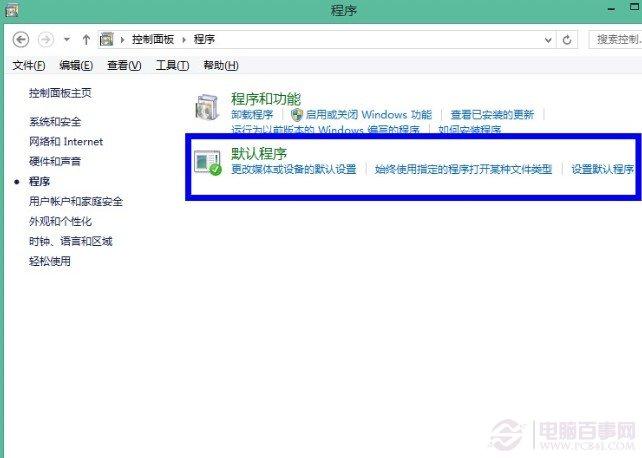Click the 卸载程序 link
This screenshot has height=458, width=642.
click(x=252, y=115)
